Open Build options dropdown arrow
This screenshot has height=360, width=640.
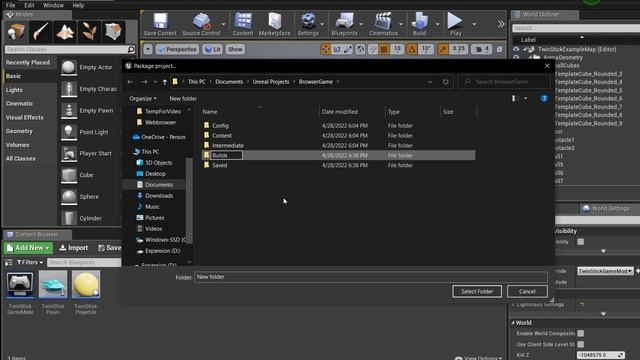(x=438, y=24)
